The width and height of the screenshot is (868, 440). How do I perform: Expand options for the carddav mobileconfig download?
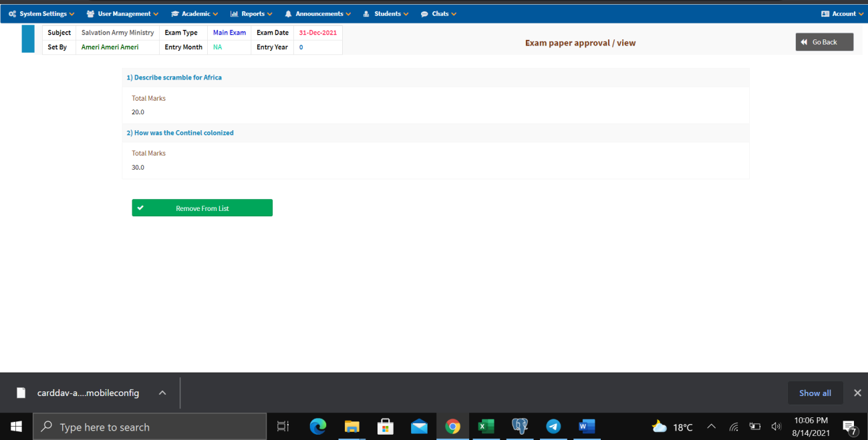tap(162, 393)
